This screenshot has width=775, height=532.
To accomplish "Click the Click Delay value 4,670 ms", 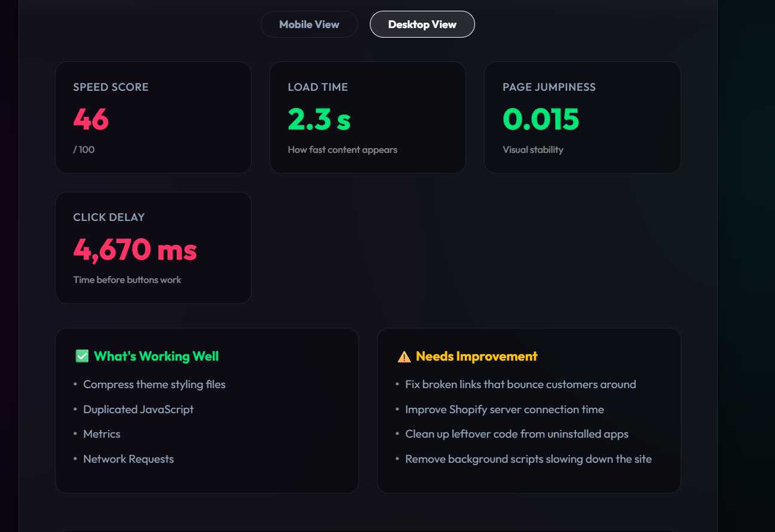I will coord(135,249).
